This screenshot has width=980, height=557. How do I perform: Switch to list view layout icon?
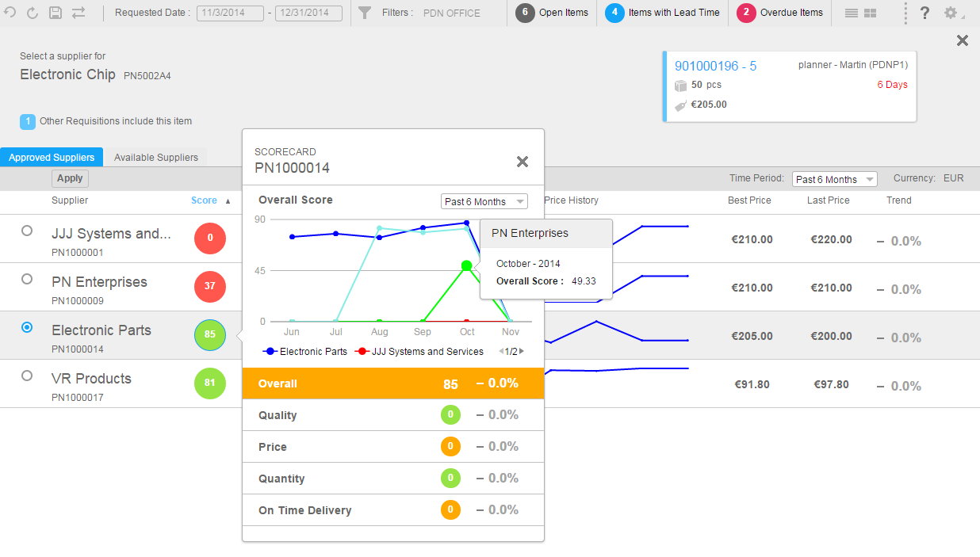click(x=851, y=13)
